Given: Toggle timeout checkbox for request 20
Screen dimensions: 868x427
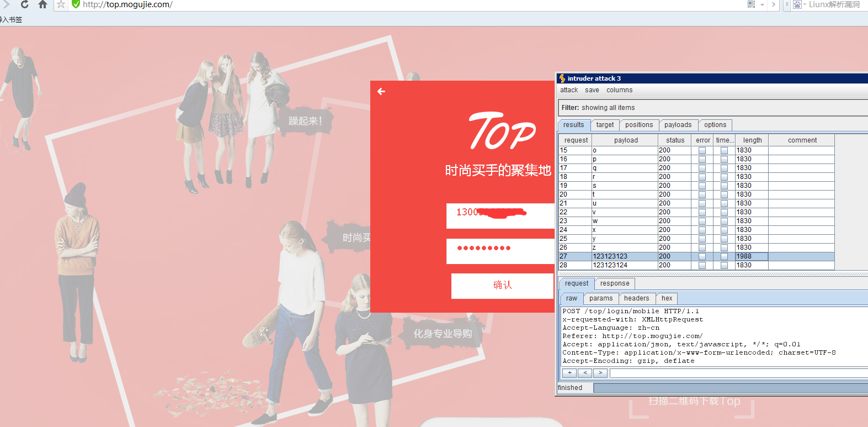Looking at the screenshot, I should [x=724, y=194].
